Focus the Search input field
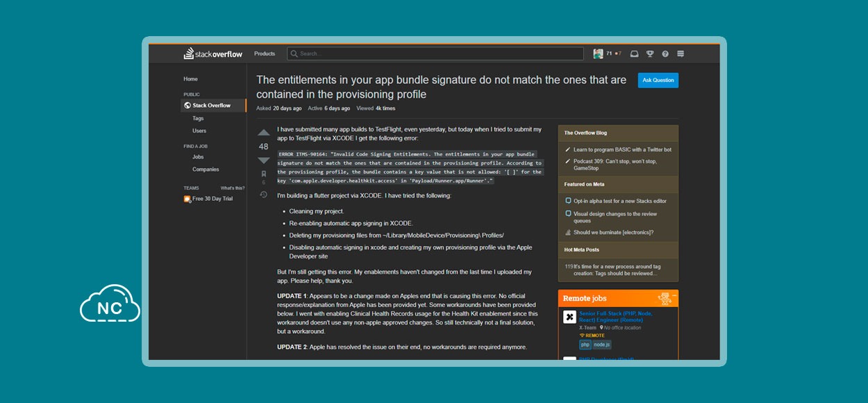The image size is (868, 403). tap(435, 54)
